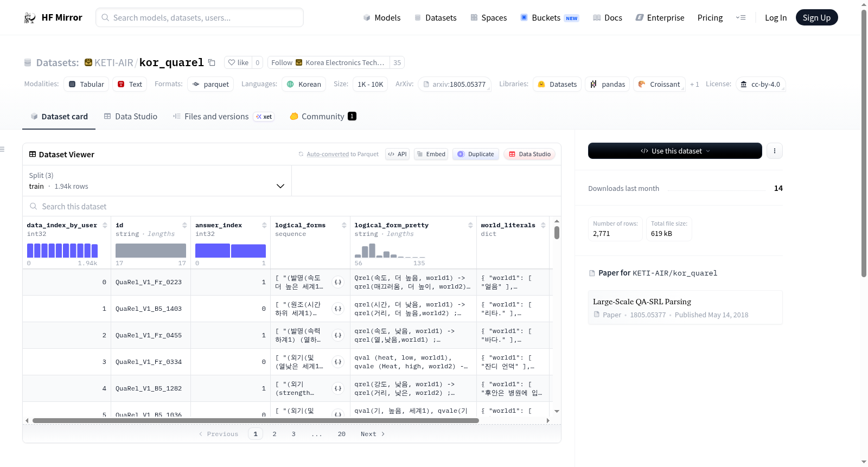The width and height of the screenshot is (868, 467).
Task: Click the Croissant library tag
Action: (x=659, y=84)
